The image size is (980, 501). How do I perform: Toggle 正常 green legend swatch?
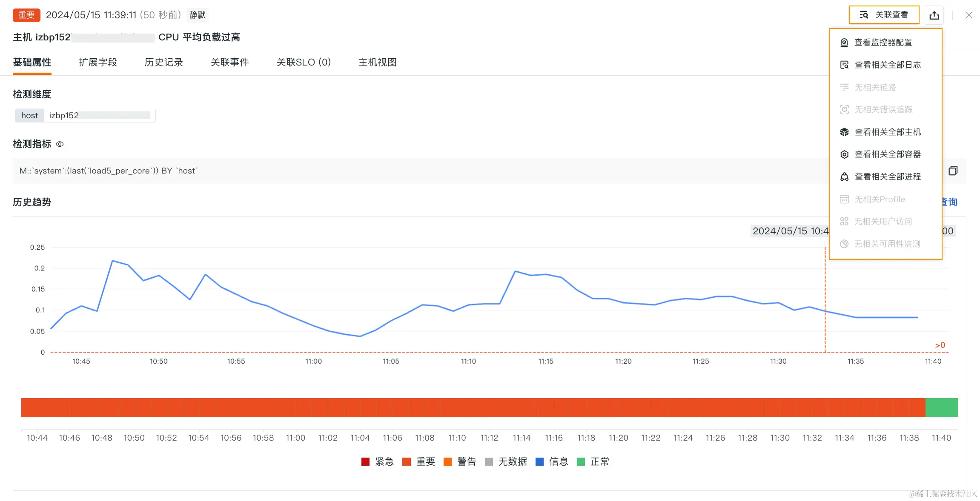pyautogui.click(x=581, y=462)
